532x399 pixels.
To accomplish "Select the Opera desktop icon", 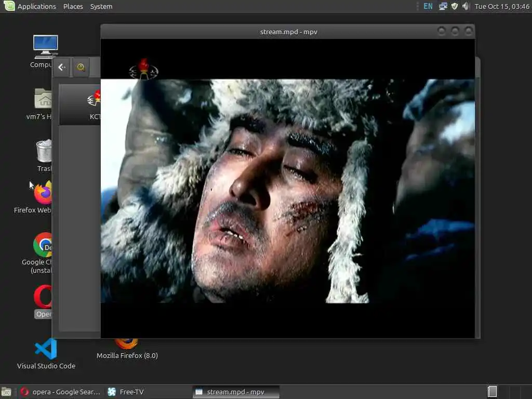I will (43, 301).
